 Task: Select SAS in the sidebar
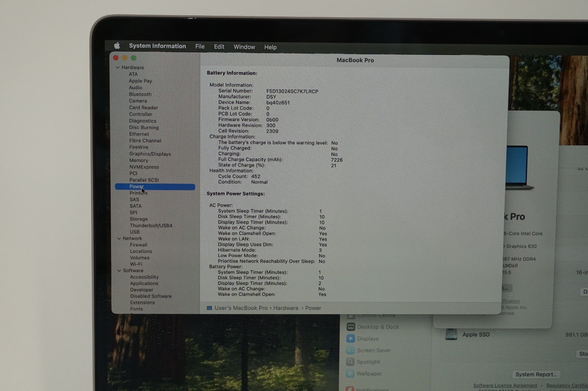coord(134,200)
